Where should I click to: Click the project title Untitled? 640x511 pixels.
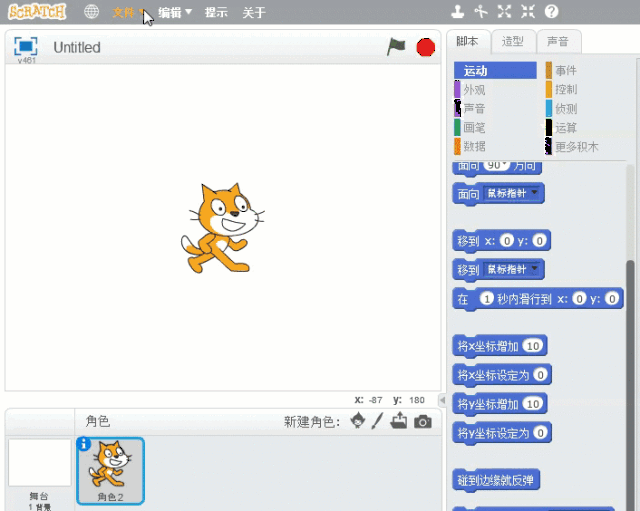coord(77,47)
